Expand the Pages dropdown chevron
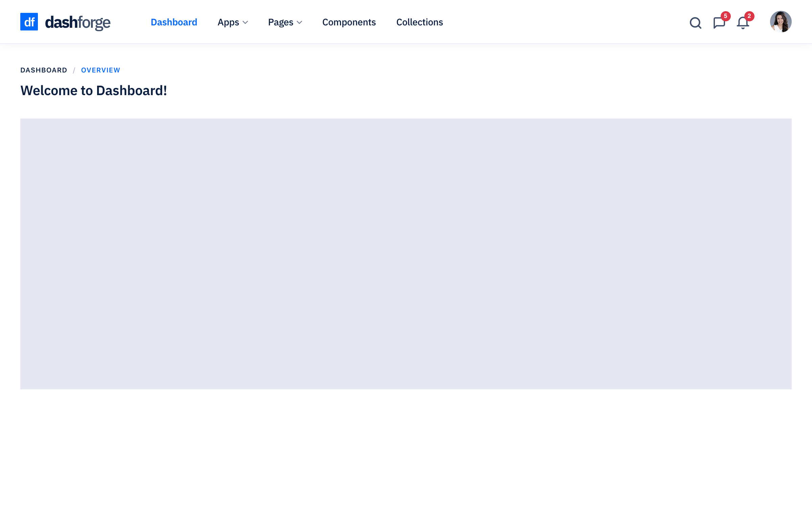Screen dimensions: 812x520 299,22
